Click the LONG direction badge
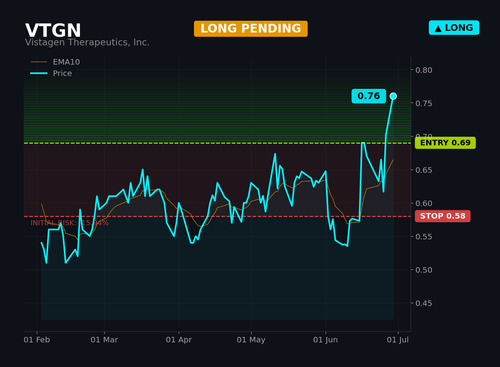Screen dimensions: 500x367 pyautogui.click(x=454, y=28)
